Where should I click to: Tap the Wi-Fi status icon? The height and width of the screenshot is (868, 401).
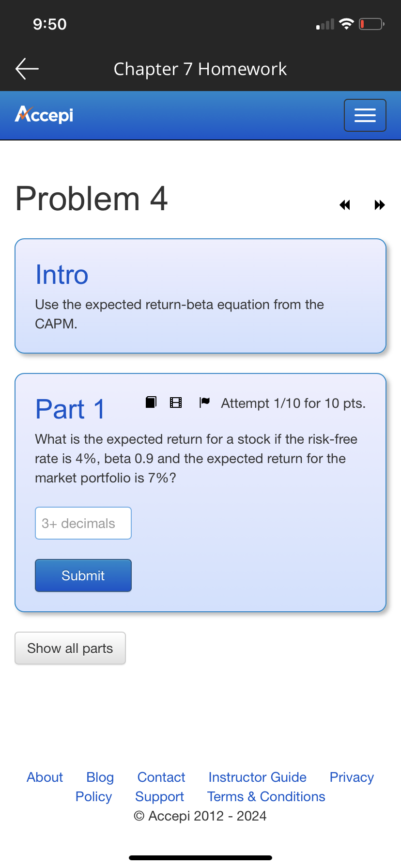coord(346,24)
